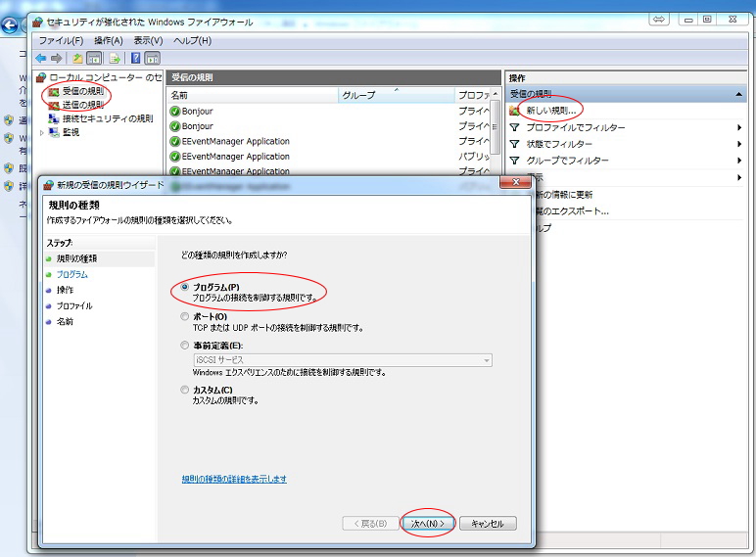Viewport: 756px width, 557px height.
Task: Click 一覧のエクスポート action
Action: click(572, 211)
